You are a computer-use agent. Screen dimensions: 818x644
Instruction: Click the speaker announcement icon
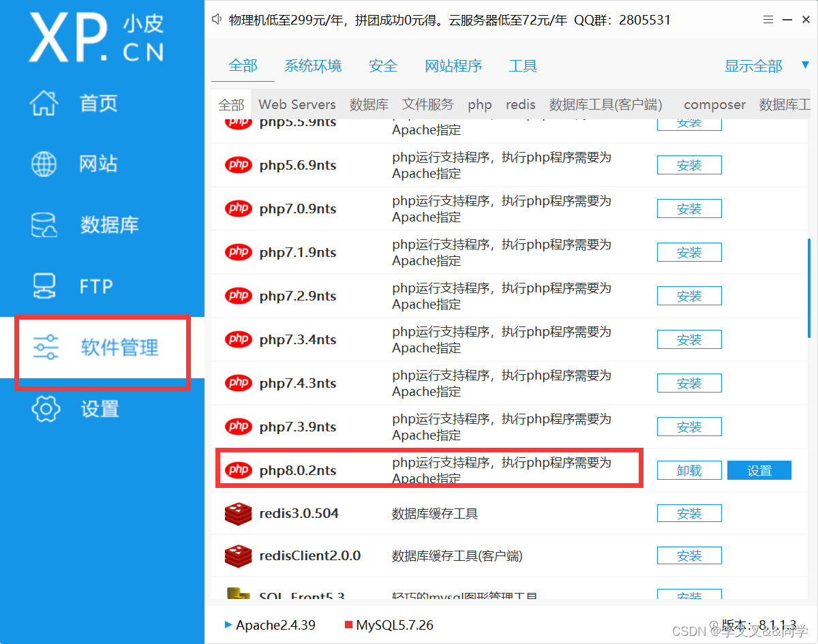point(217,20)
